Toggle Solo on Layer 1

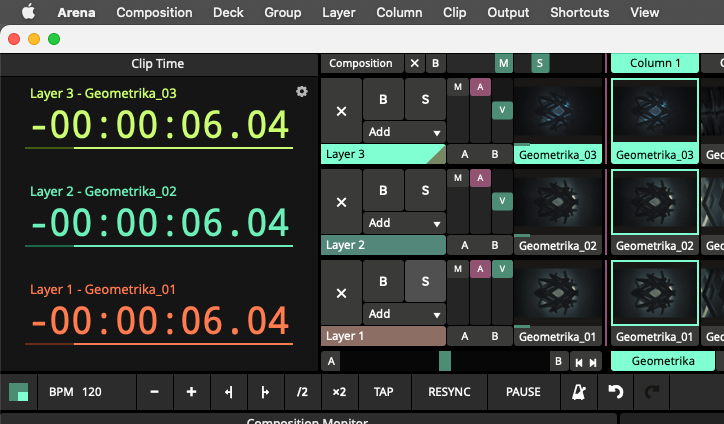pos(425,281)
